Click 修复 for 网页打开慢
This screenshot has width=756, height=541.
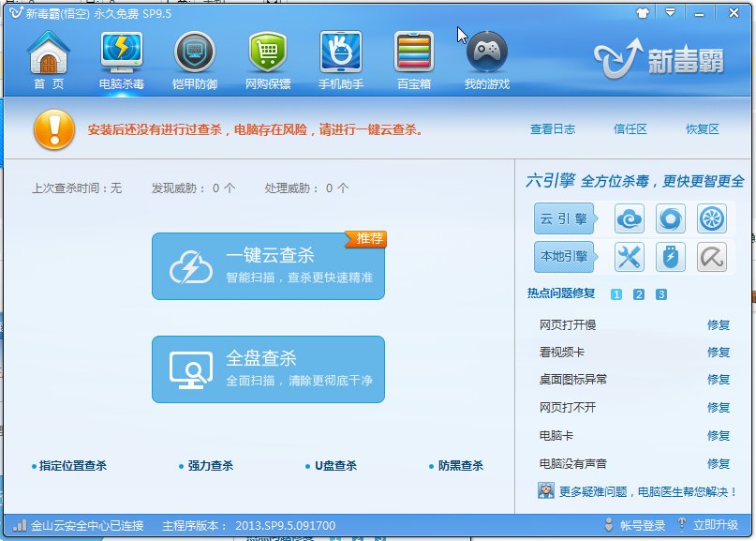(719, 325)
